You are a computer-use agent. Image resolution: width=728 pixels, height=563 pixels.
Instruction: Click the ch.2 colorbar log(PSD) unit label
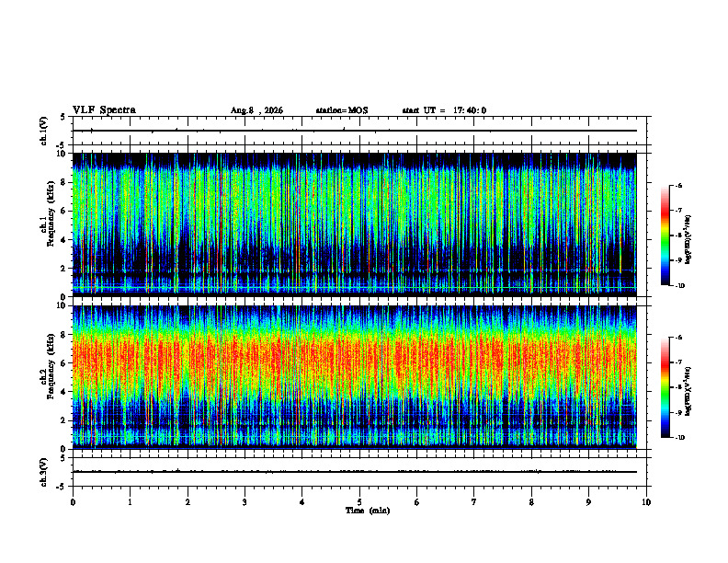click(688, 391)
